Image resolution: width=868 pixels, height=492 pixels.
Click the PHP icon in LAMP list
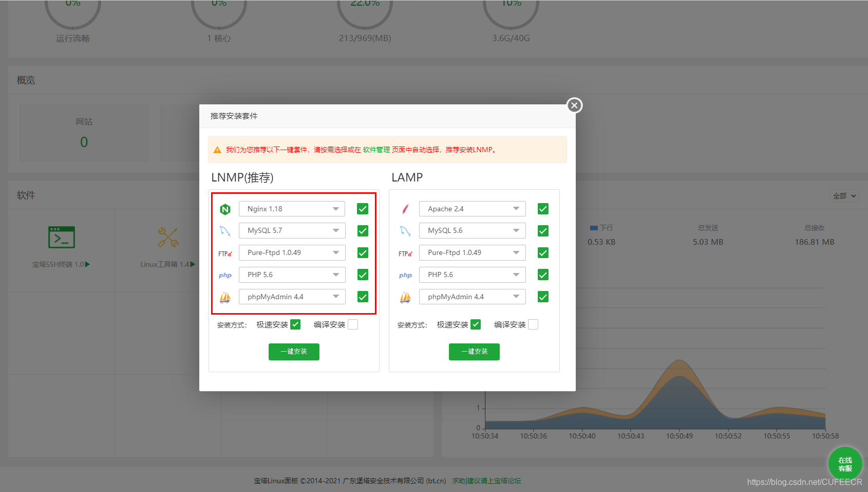coord(405,275)
